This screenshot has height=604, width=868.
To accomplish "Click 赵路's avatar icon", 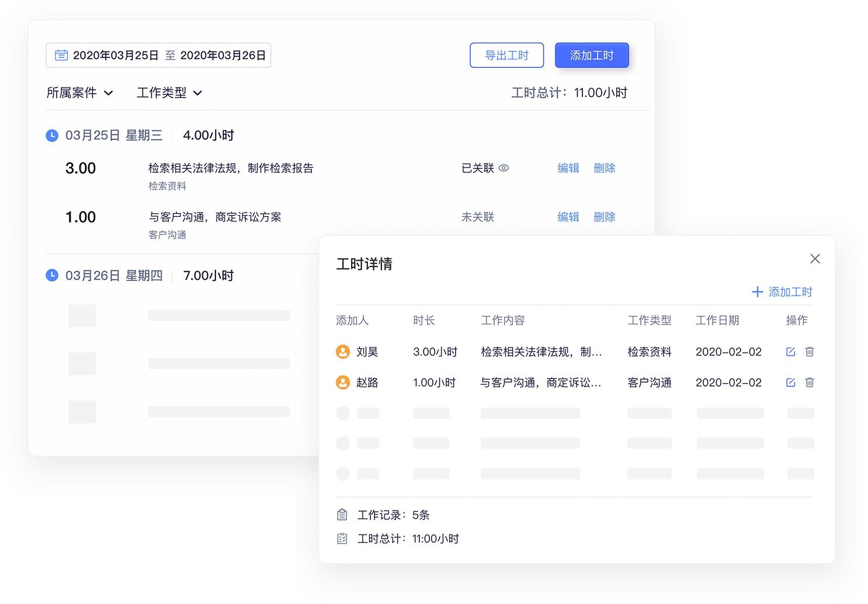I will (x=343, y=383).
